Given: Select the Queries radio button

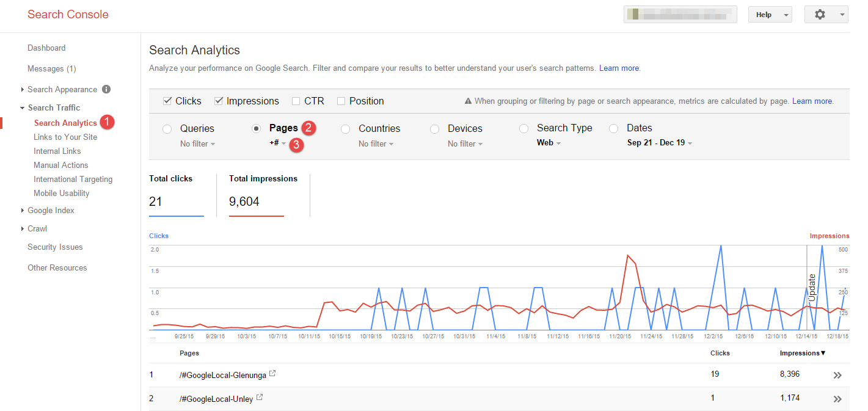Looking at the screenshot, I should (167, 129).
